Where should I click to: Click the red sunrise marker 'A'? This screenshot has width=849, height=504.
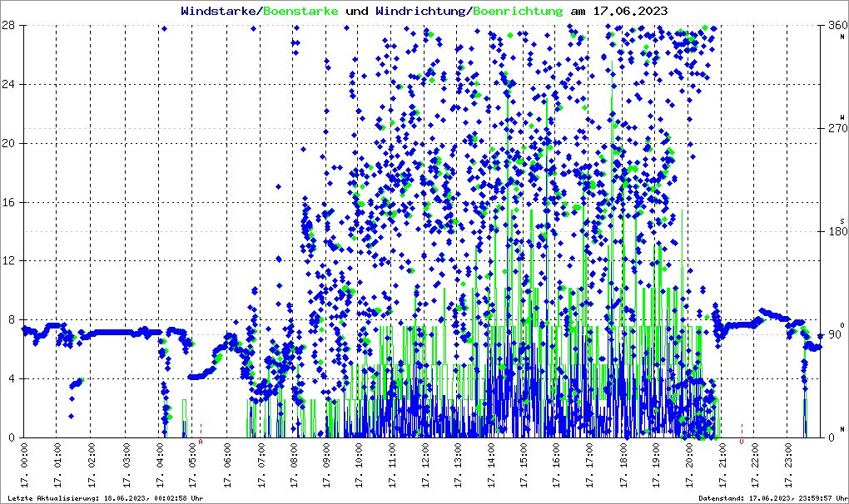(201, 442)
